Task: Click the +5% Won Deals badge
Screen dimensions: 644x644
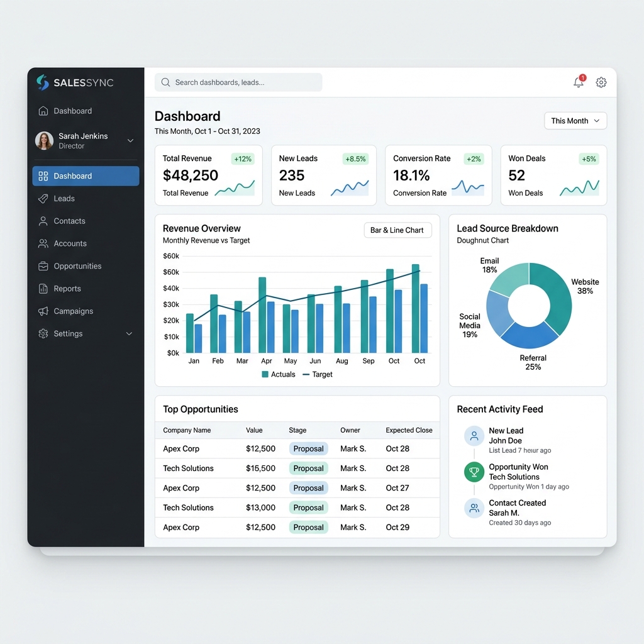Action: click(x=589, y=159)
